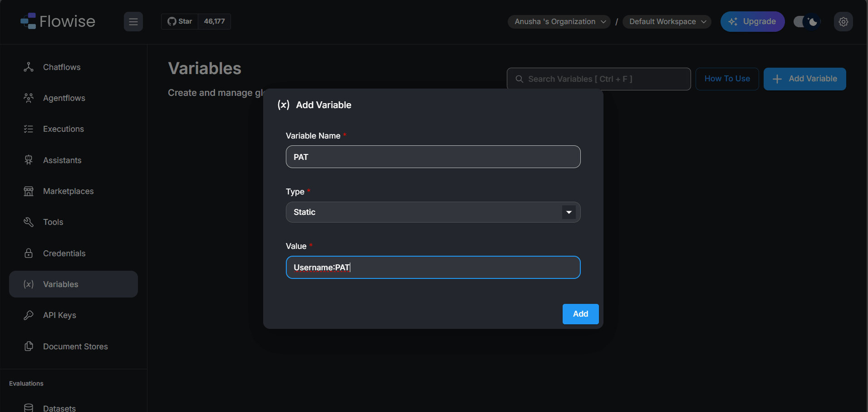This screenshot has height=412, width=868.
Task: Toggle dark mode switch
Action: 807,22
